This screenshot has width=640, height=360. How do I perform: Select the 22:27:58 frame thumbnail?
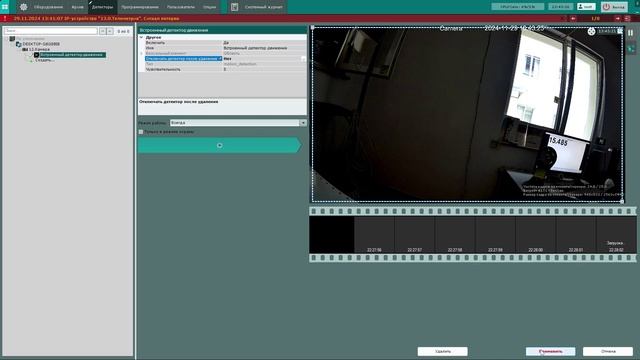[x=455, y=234]
